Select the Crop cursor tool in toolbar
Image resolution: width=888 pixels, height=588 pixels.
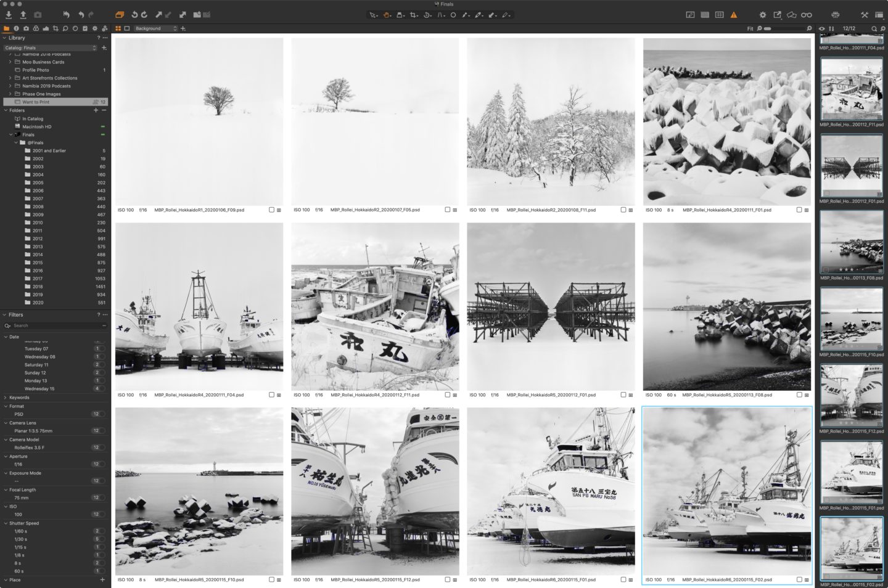point(414,15)
